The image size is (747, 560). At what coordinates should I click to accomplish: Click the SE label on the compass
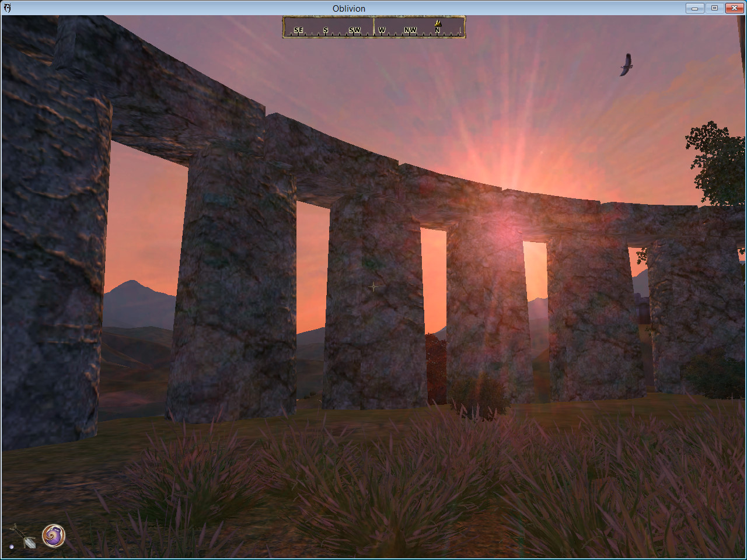[298, 30]
